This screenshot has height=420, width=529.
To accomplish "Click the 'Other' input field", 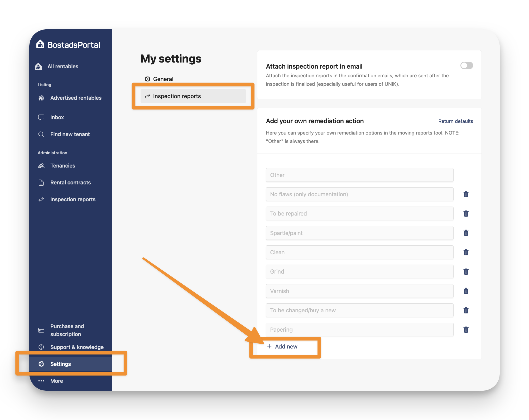I will 359,175.
